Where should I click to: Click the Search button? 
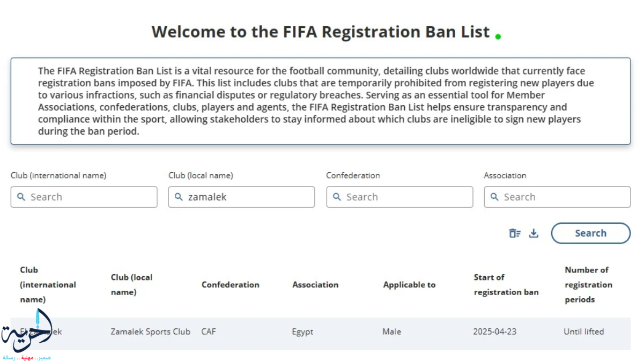[590, 233]
